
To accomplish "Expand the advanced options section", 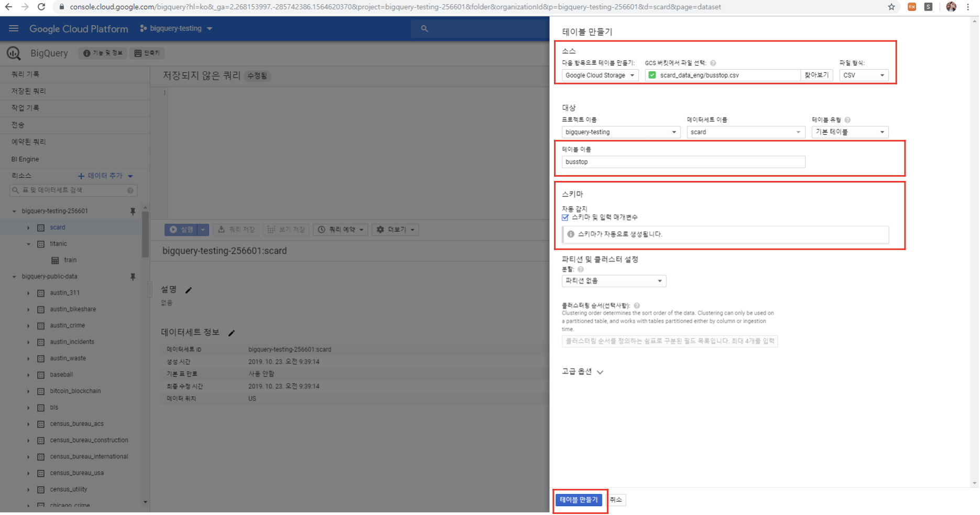I will click(583, 372).
